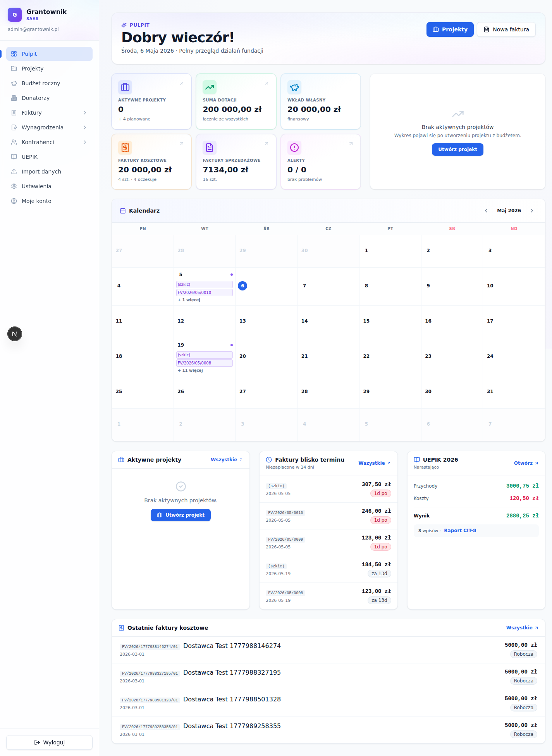Open the Raport CIT-8 link
Viewport: 552px width, 756px height.
coord(460,531)
